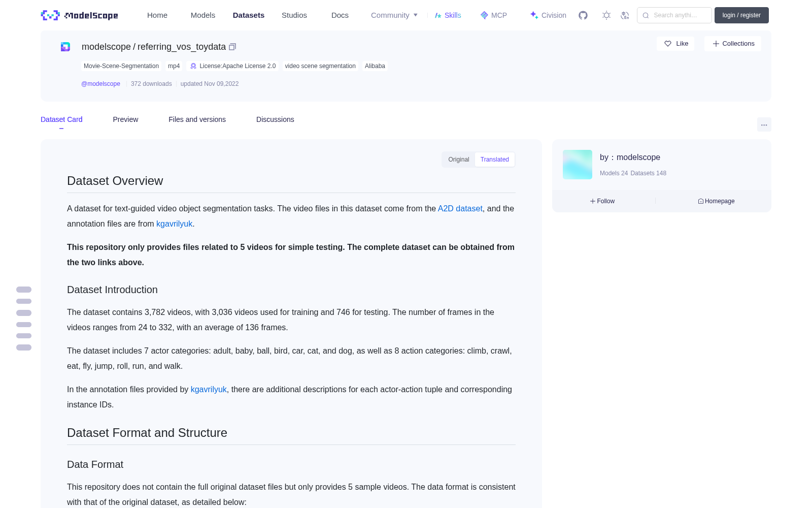This screenshot has width=812, height=508.
Task: Click the 'Dataset Introduction' heading
Action: pos(112,290)
